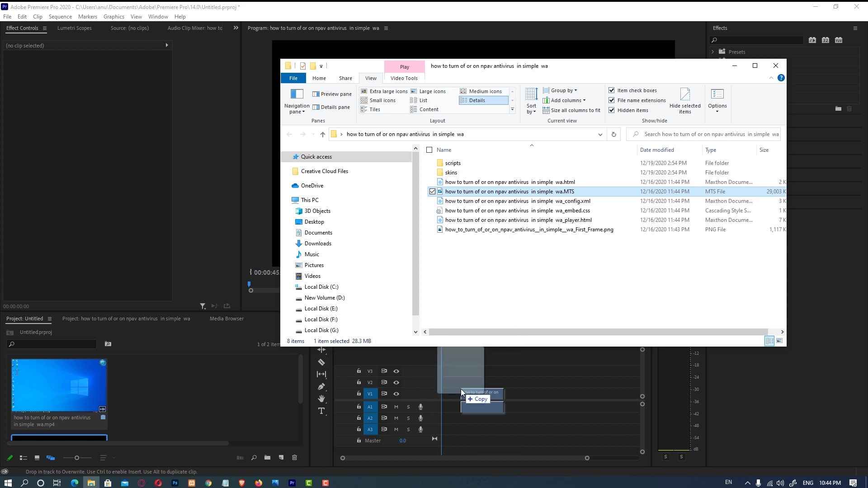Solo audio track A2
Screen dimensions: 868x488
click(x=408, y=418)
